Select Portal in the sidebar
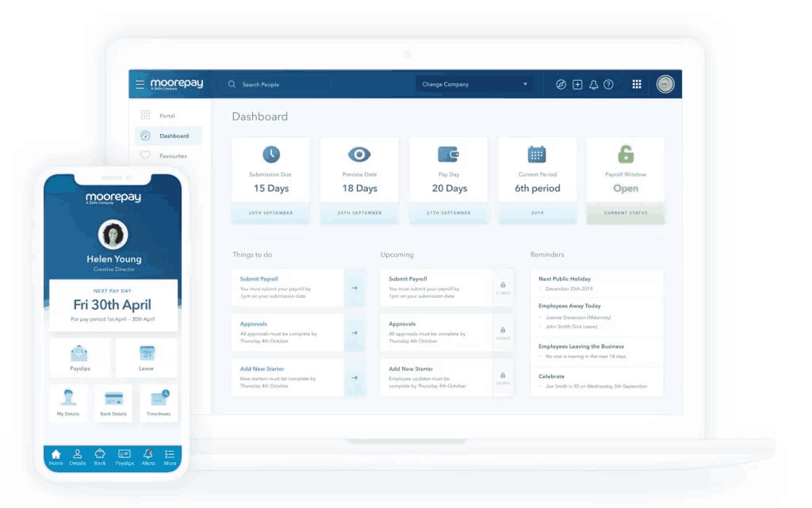Viewport: 812px width, 508px height. click(168, 116)
